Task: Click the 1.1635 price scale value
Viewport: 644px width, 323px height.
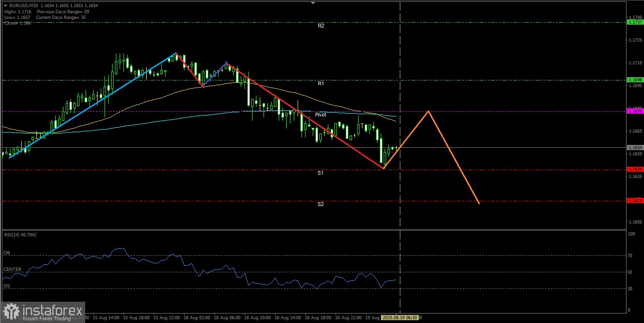Action: (635, 176)
